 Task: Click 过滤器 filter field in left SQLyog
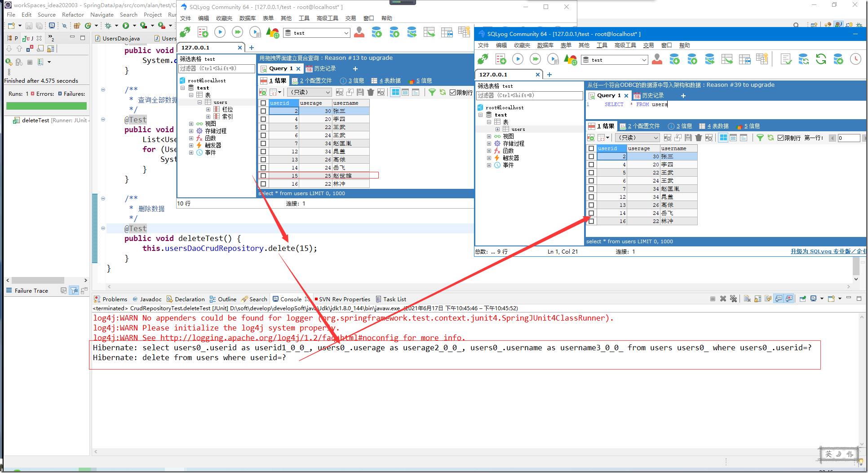click(217, 68)
